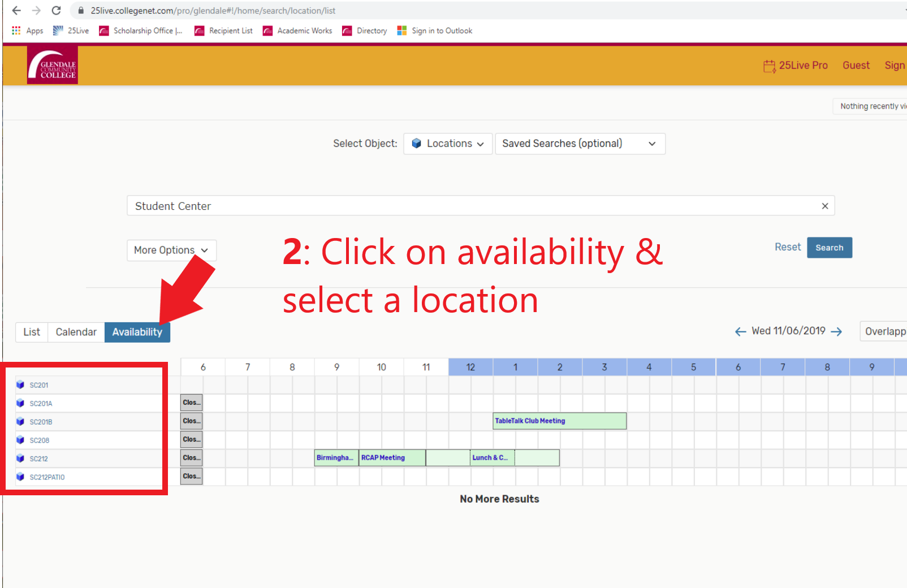Open the 25Live bookmark
The width and height of the screenshot is (907, 588).
pos(71,31)
